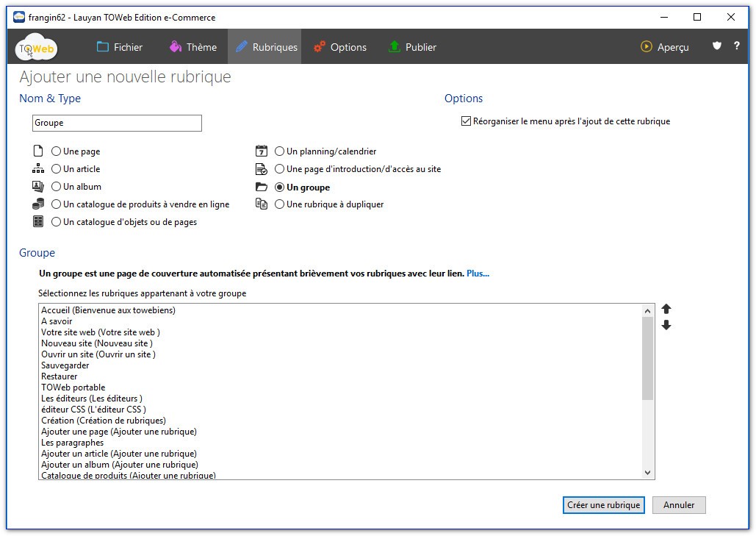
Task: Move selected rubrique down with the arrow
Action: pyautogui.click(x=666, y=326)
